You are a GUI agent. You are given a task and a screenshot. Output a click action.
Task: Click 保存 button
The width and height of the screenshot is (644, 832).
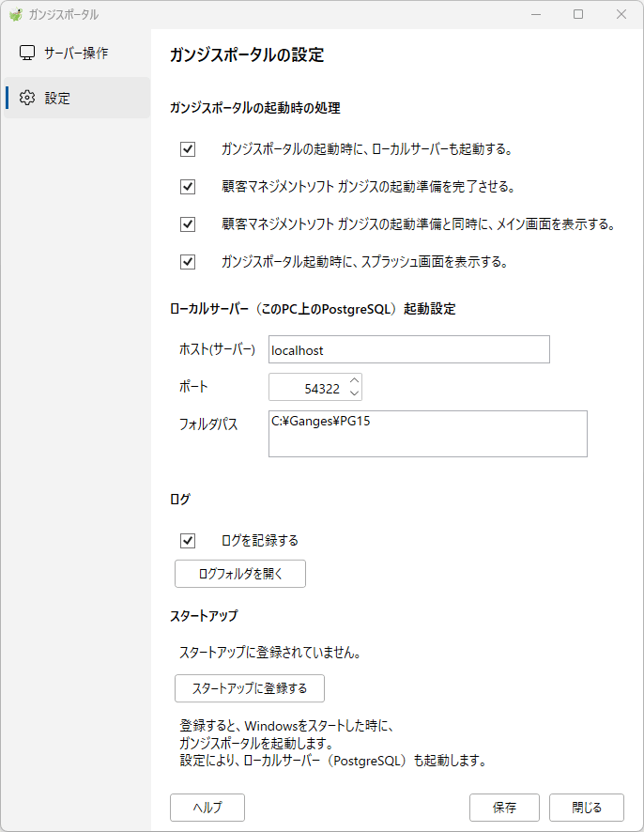(x=504, y=808)
